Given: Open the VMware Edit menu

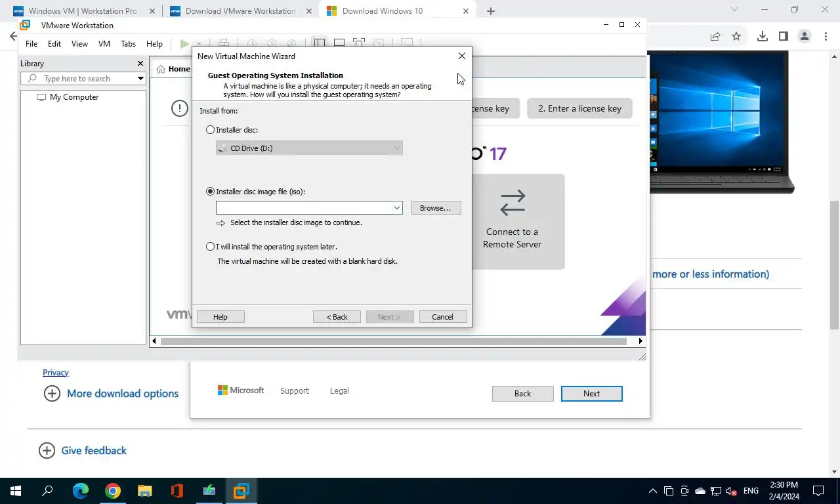Looking at the screenshot, I should click(54, 44).
